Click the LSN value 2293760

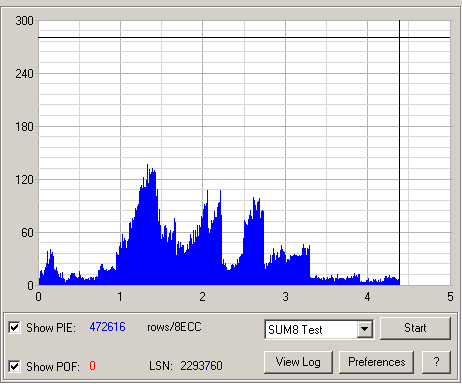click(x=201, y=366)
